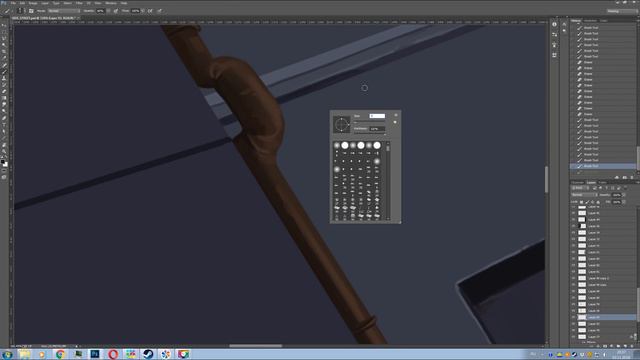Select the Zoom tool
Viewport: 640px width, 360px height.
coord(4,151)
